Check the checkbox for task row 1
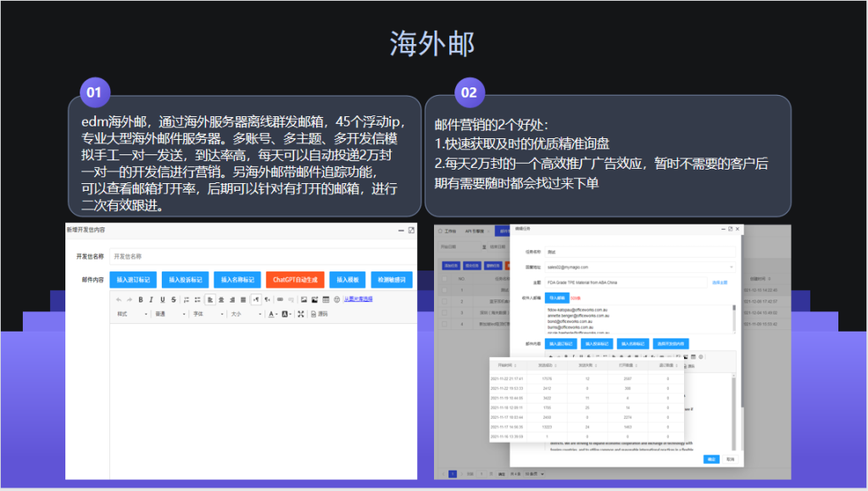This screenshot has width=868, height=491. point(444,289)
